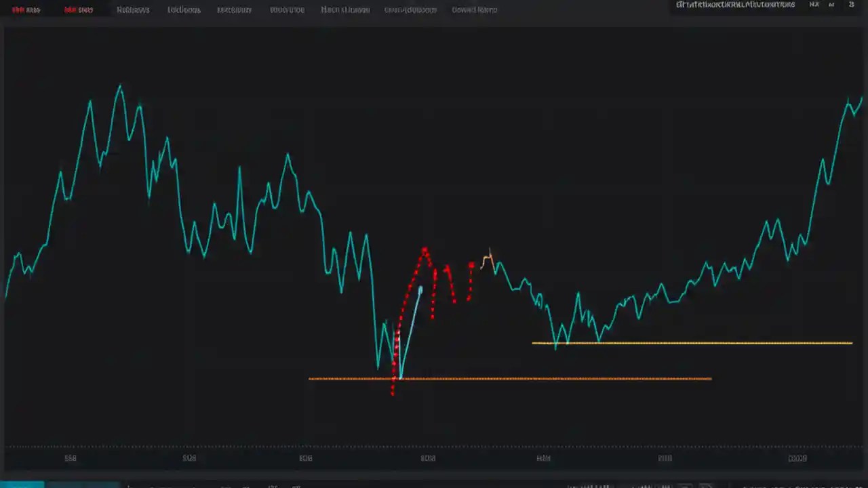Click the teal tool icon in the bottom-left corner
Image resolution: width=868 pixels, height=488 pixels.
coord(22,485)
